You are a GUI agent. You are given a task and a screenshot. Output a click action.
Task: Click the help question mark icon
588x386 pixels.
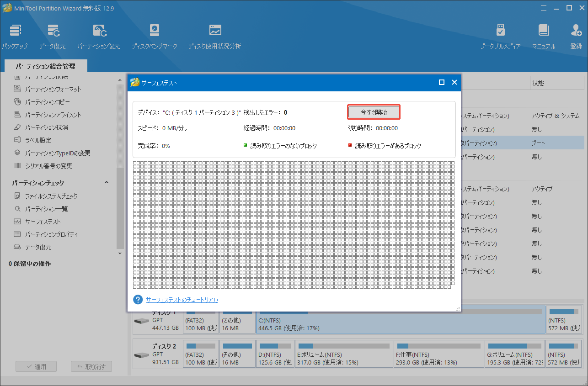138,300
